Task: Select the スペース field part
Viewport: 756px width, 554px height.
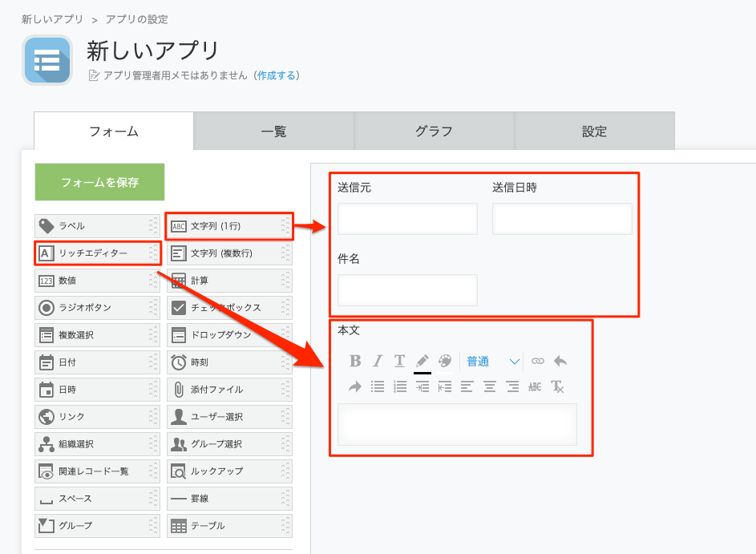Action: 97,499
